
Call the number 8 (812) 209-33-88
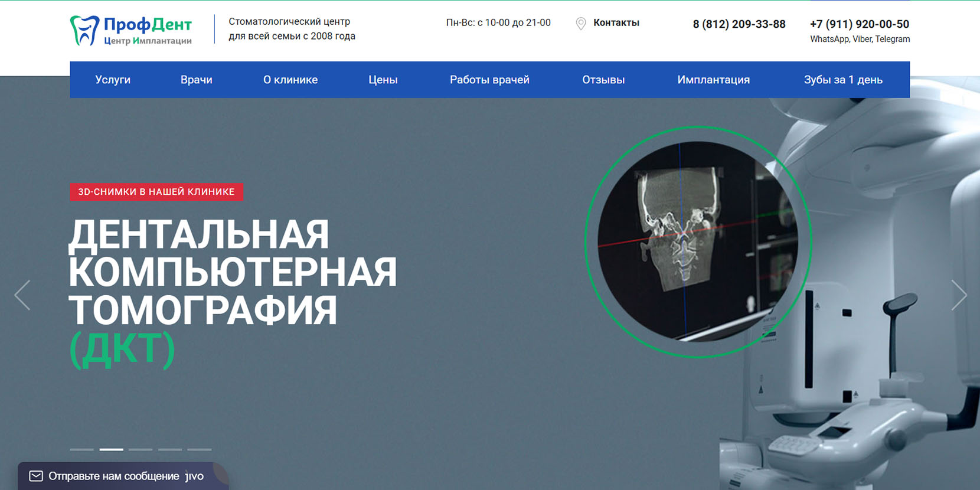(x=739, y=24)
